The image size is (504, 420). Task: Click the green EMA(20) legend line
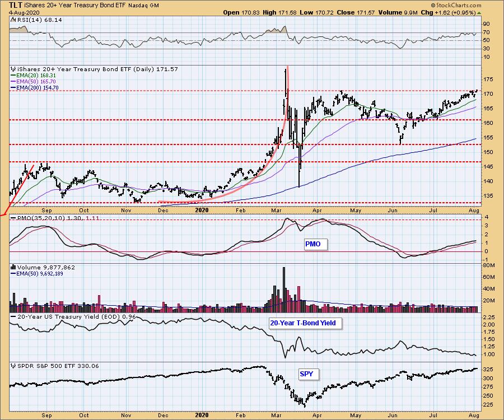(x=13, y=76)
